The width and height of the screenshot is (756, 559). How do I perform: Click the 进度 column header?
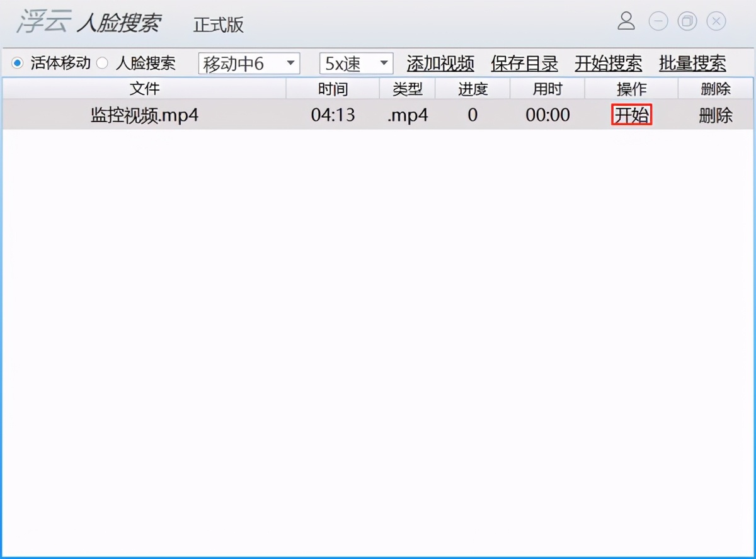click(x=472, y=88)
